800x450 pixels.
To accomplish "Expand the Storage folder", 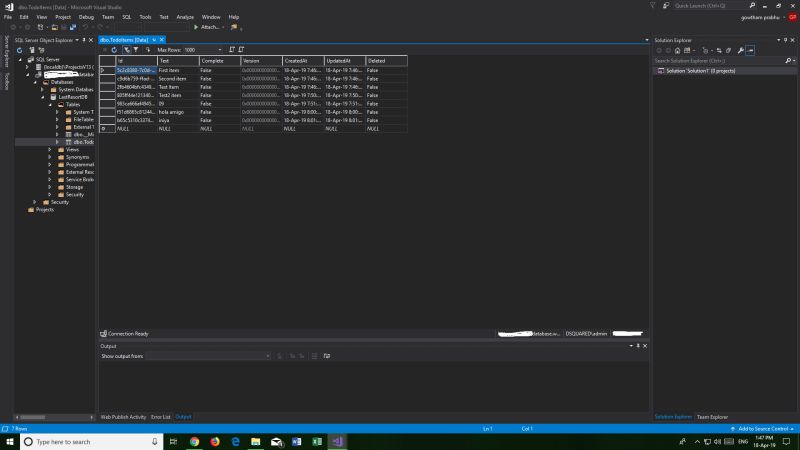I will [50, 187].
